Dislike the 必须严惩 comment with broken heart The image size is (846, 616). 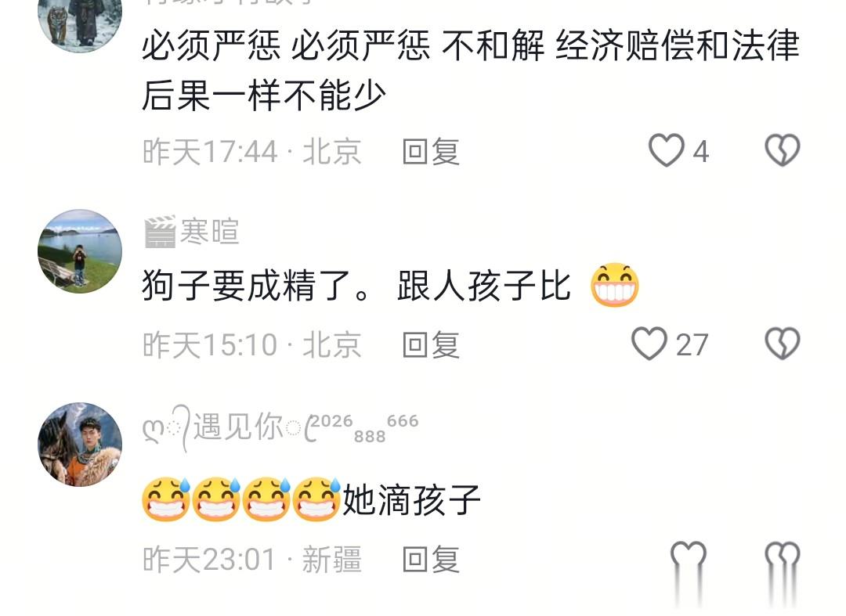783,150
